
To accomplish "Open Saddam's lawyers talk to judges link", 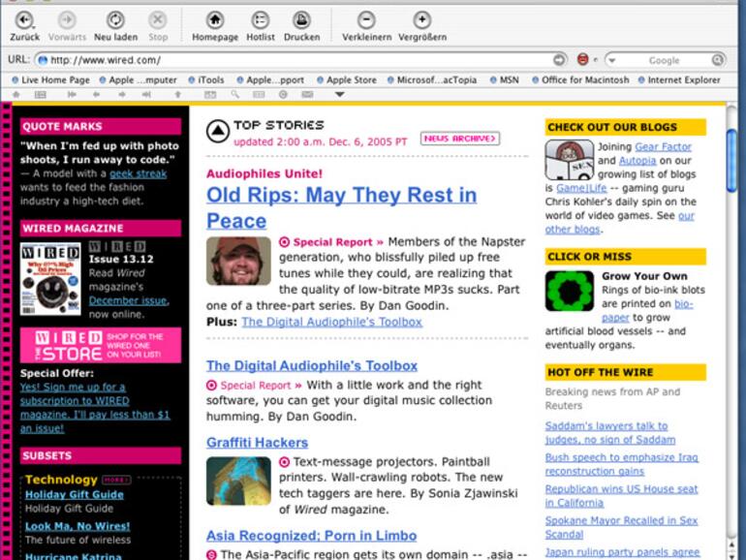I will point(610,432).
